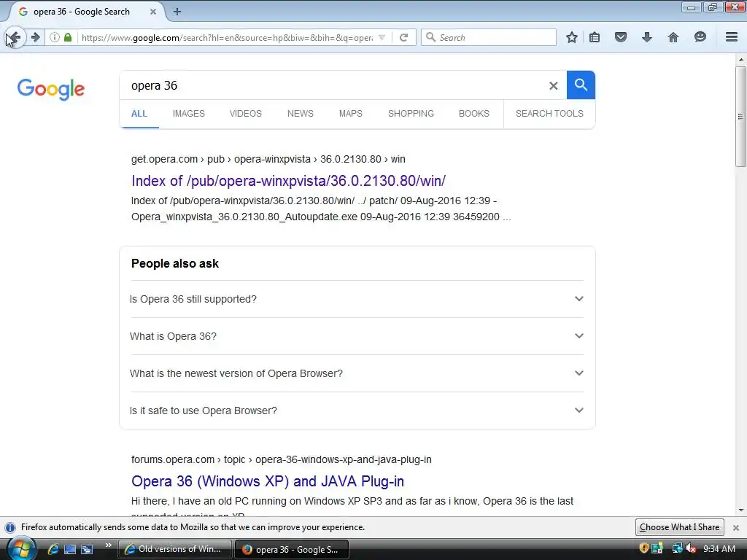Open address bar history dropdown arrow
The height and width of the screenshot is (560, 747).
(382, 37)
